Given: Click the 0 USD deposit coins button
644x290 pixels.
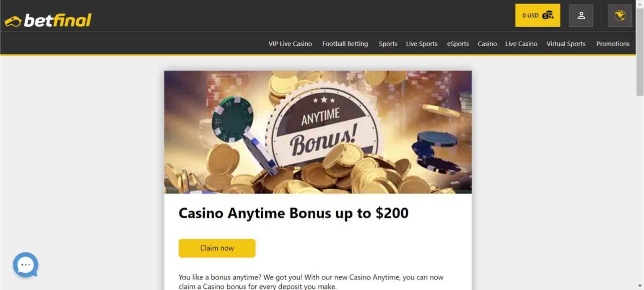Looking at the screenshot, I should click(x=538, y=16).
